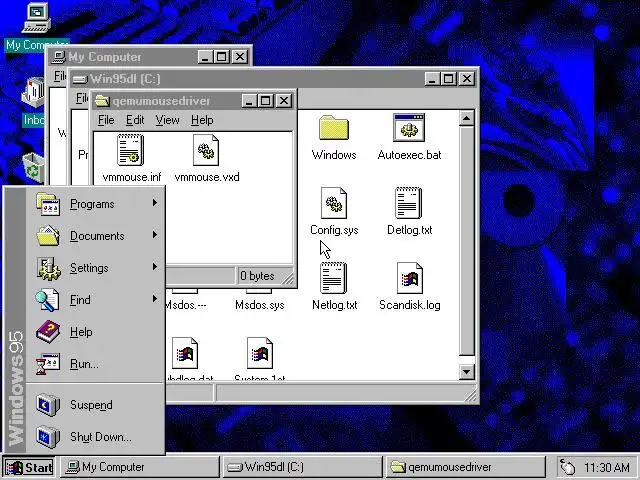Click the 11:30 AM taskbar clock
The height and width of the screenshot is (480, 640).
point(607,467)
